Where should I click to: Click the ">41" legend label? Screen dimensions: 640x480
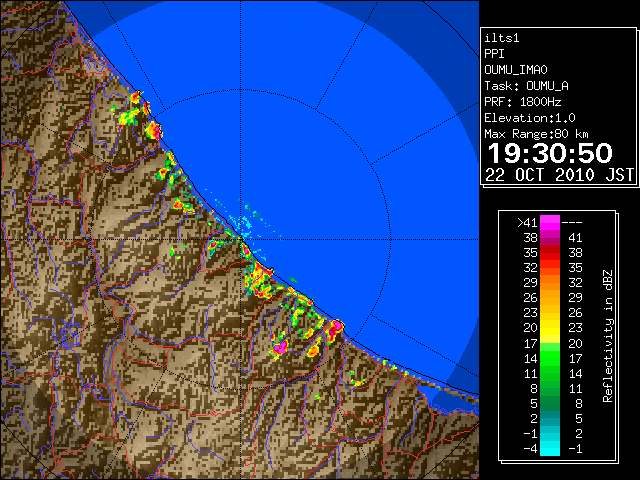527,223
